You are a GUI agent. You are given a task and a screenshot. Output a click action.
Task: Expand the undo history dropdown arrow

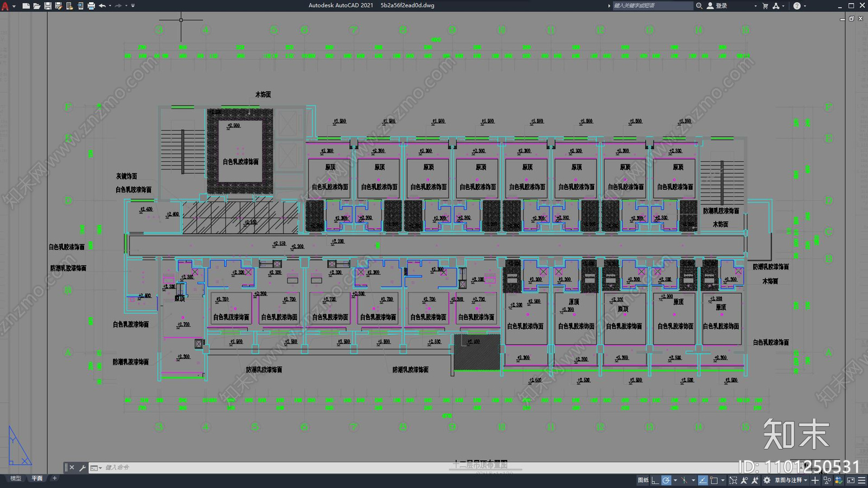110,6
